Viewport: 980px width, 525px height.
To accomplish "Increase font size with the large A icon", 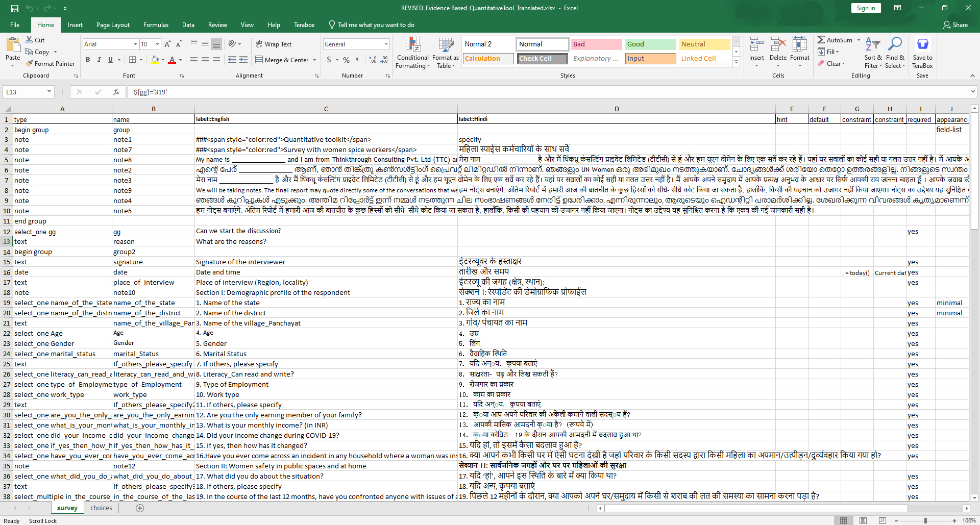I will coord(167,44).
